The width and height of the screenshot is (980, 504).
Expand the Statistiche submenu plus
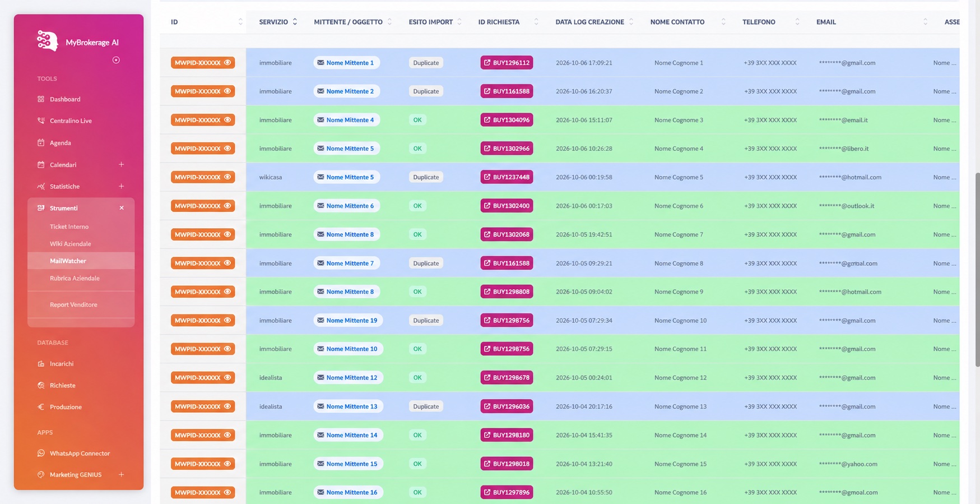pyautogui.click(x=121, y=186)
